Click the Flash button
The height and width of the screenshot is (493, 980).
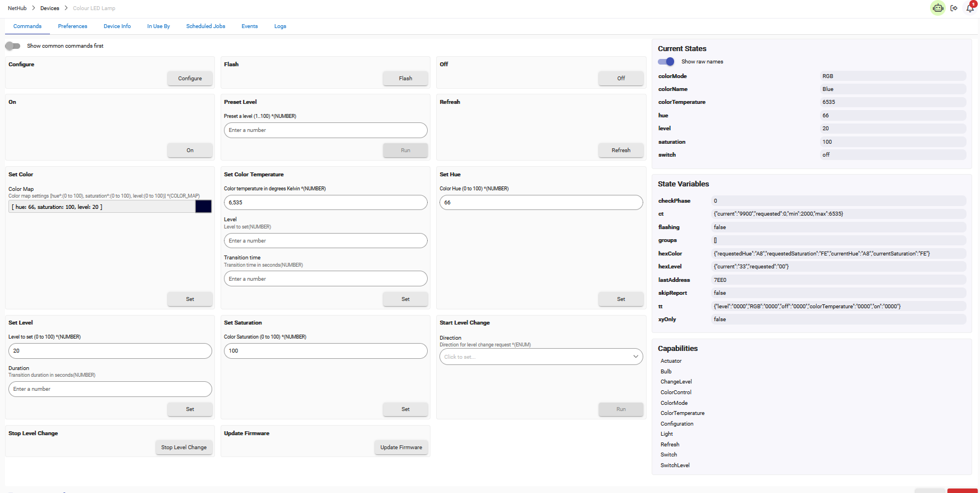(x=405, y=79)
